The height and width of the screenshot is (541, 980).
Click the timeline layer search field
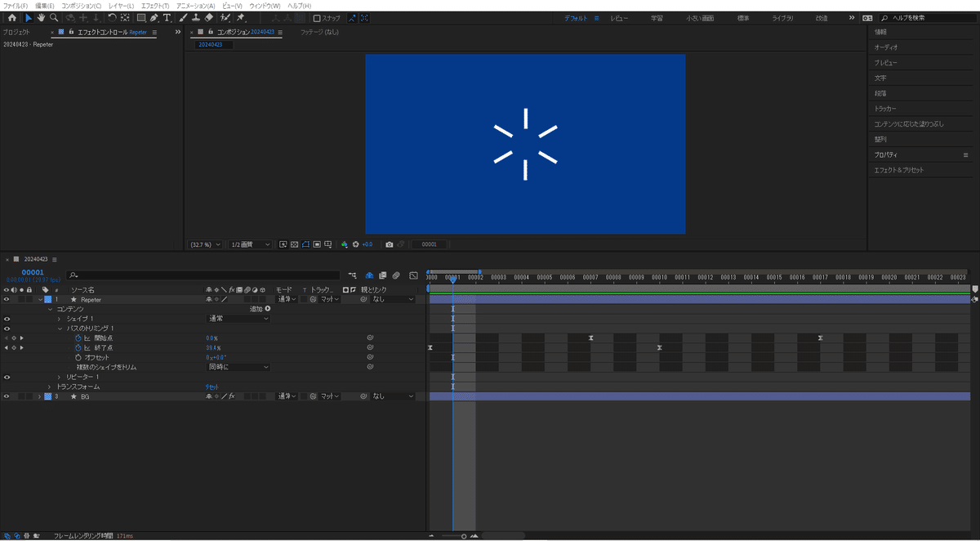pyautogui.click(x=203, y=275)
